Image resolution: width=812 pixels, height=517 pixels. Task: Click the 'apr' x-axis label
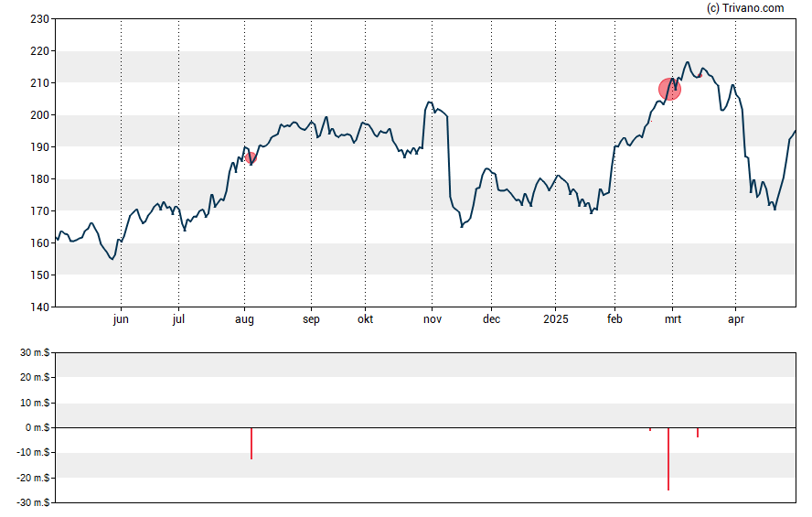coord(736,319)
